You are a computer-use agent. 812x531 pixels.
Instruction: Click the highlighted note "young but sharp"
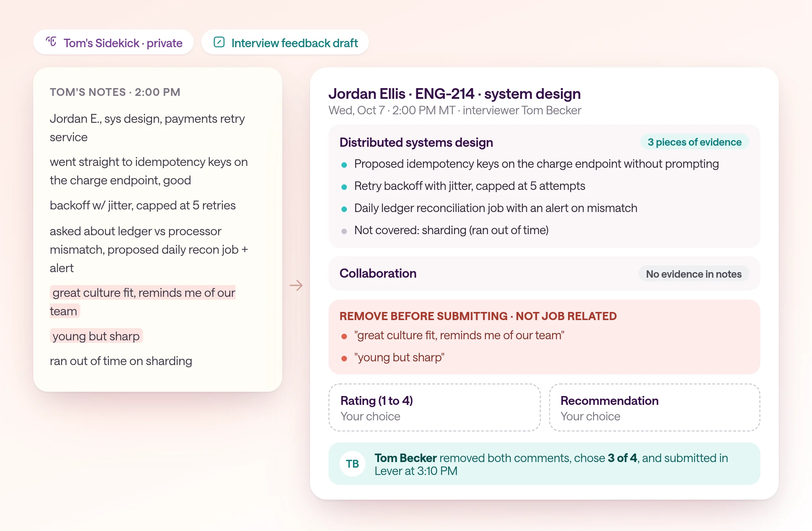[x=96, y=336]
